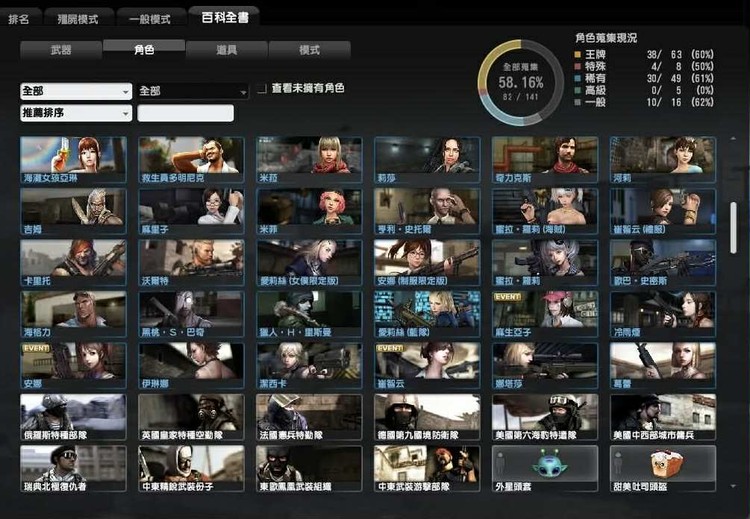The height and width of the screenshot is (519, 750).
Task: Open the 沃爾特 character card
Action: pyautogui.click(x=191, y=263)
